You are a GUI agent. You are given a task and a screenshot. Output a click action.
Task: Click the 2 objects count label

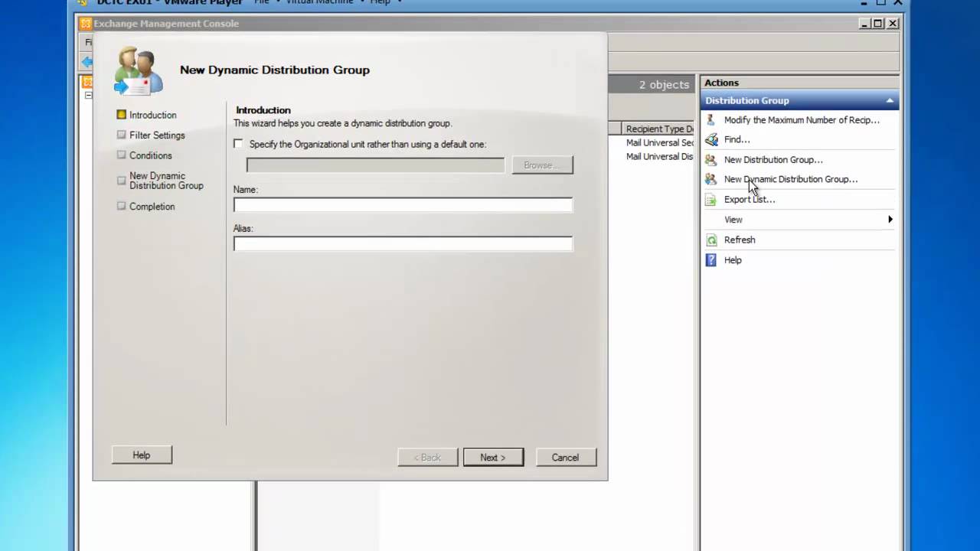[x=664, y=85]
